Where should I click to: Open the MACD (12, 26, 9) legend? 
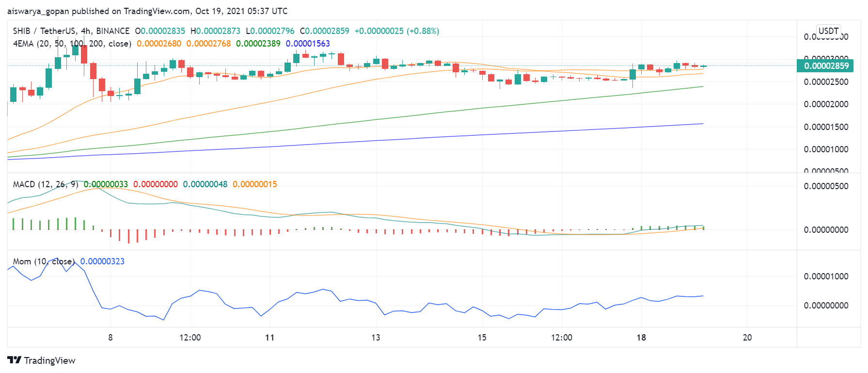click(45, 184)
